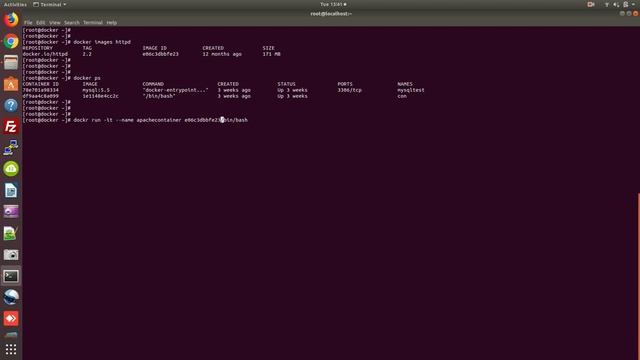Viewport: 640px width, 360px height.
Task: Open the clock and calendar in top bar
Action: tap(333, 4)
